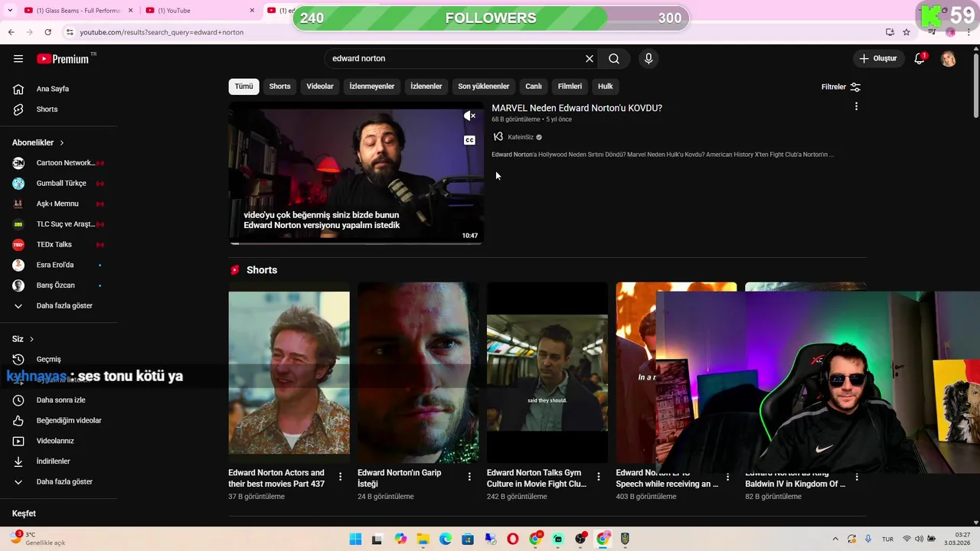The height and width of the screenshot is (551, 980).
Task: Open options for Edward Norton'ın Garip İsteği Short
Action: coord(469,477)
